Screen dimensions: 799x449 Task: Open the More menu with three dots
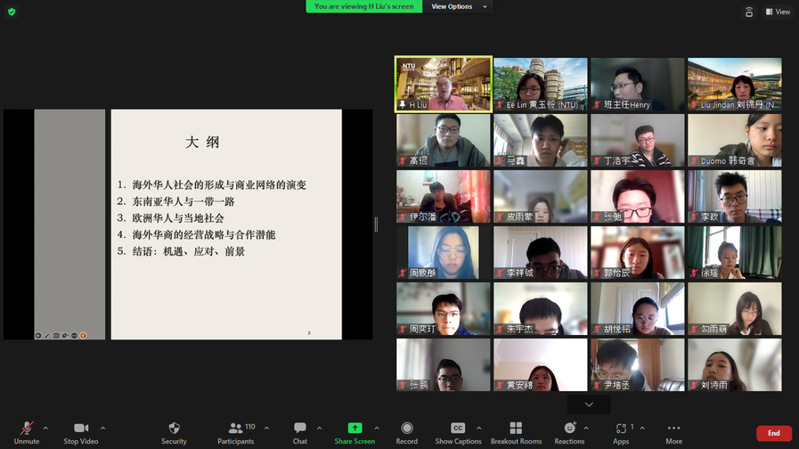point(673,432)
